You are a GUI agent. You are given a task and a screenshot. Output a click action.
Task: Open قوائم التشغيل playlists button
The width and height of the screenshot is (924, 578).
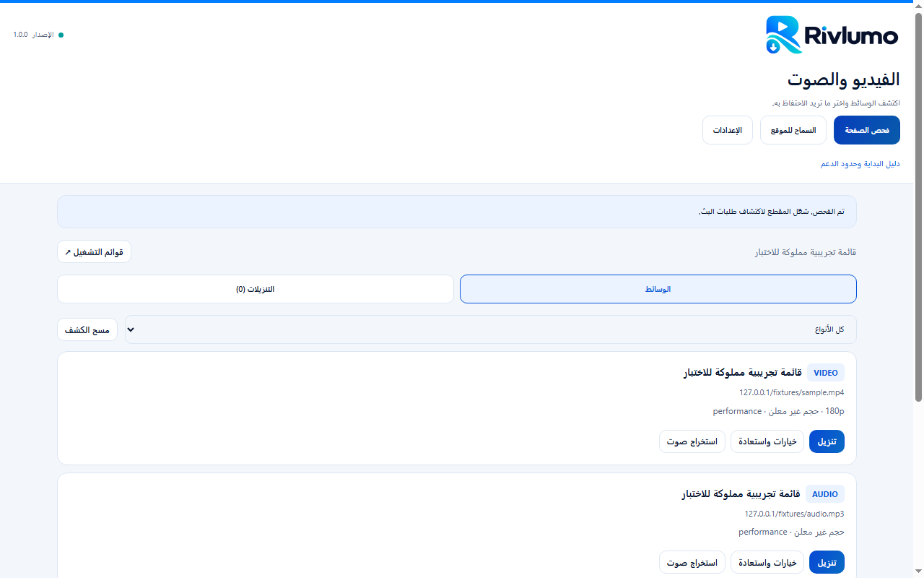coord(94,251)
